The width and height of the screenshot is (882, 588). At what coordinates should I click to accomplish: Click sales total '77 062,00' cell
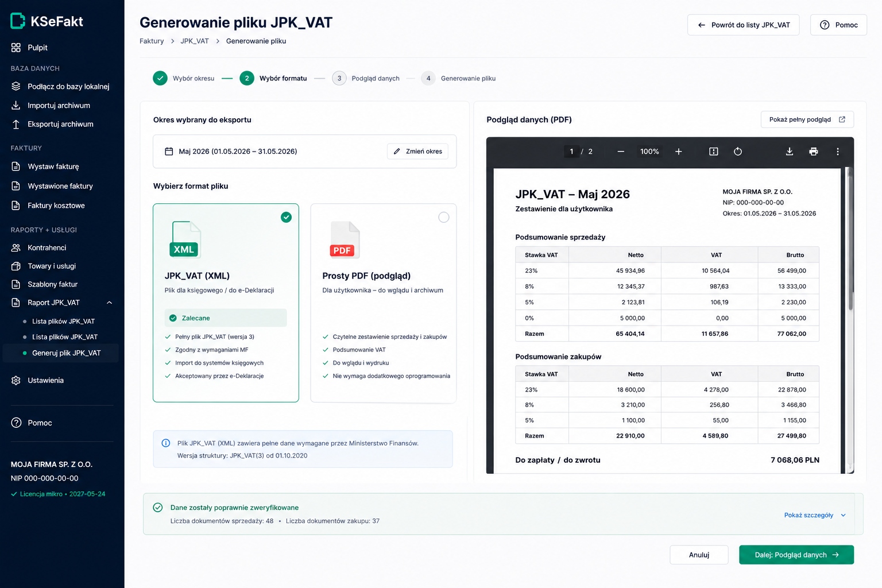(791, 334)
